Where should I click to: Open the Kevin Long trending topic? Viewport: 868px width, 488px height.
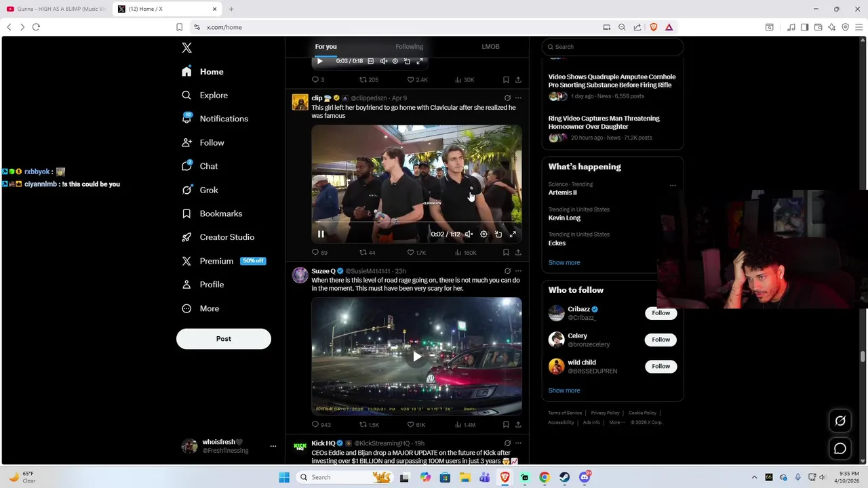point(564,218)
